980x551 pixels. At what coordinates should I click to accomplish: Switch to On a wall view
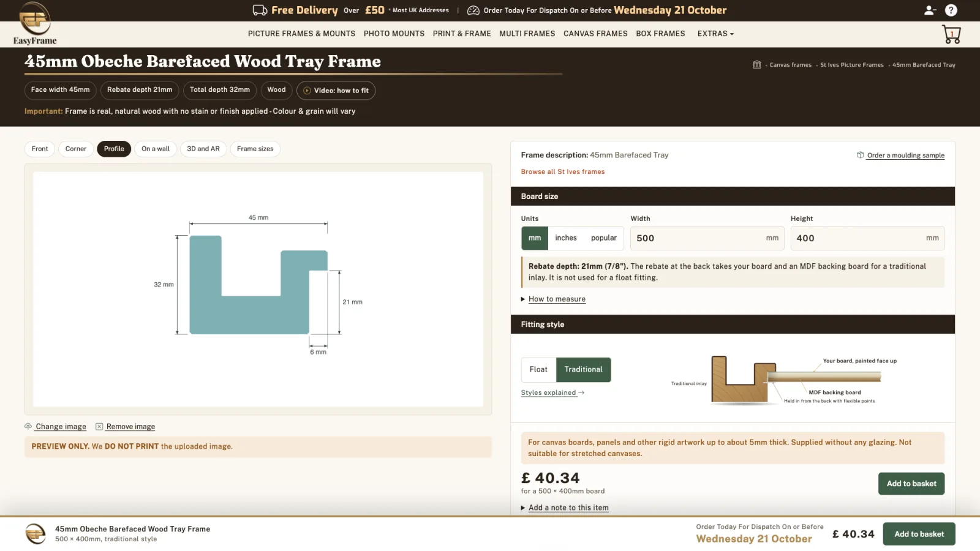(x=156, y=149)
